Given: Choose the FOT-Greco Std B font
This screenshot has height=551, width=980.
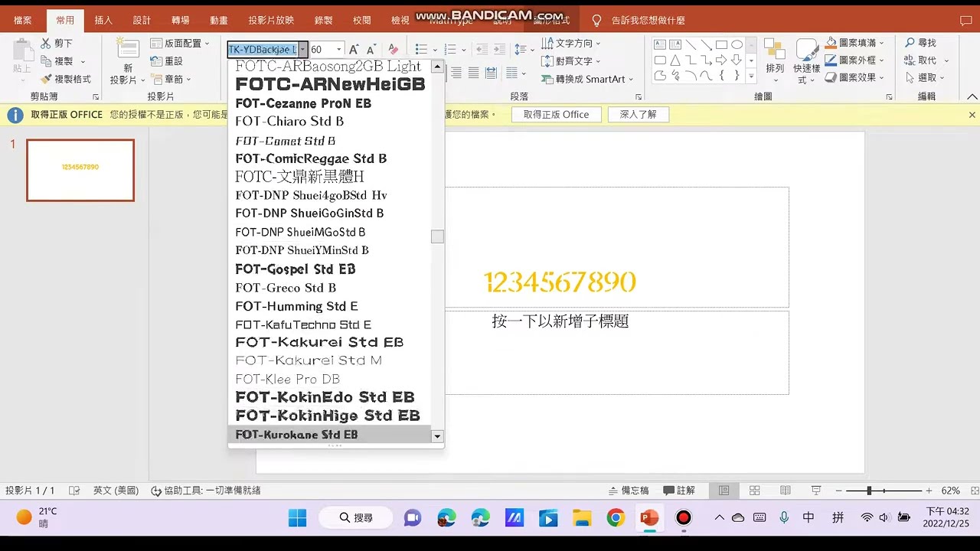Looking at the screenshot, I should [x=329, y=288].
